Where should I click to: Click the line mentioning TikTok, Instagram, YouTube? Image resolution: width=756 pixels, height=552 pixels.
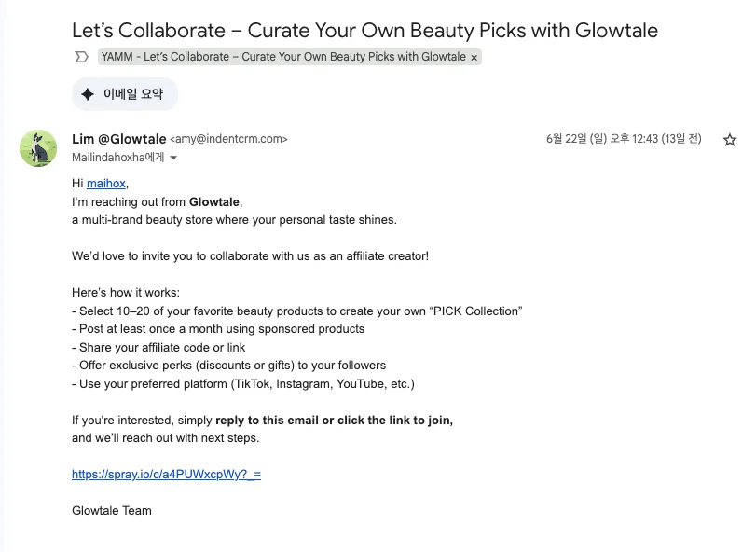tap(242, 383)
